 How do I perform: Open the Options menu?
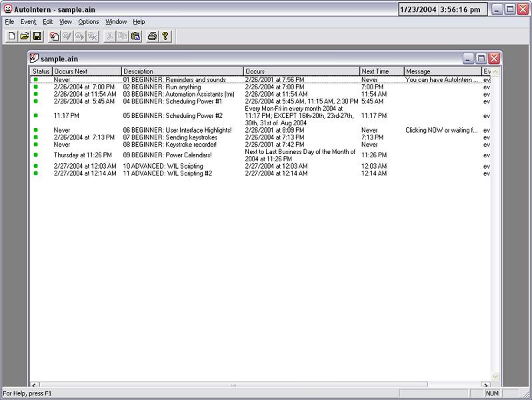pyautogui.click(x=89, y=22)
